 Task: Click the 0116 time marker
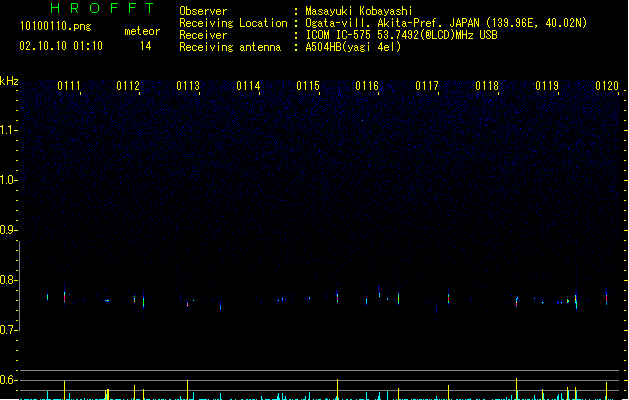(x=367, y=86)
